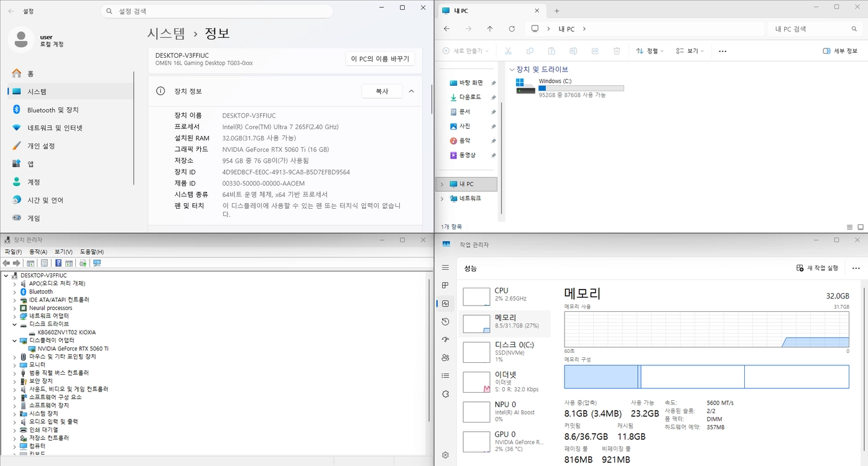Click the Rename icon in File Explorer toolbar
Screen dimensions: 868x466
coord(573,51)
